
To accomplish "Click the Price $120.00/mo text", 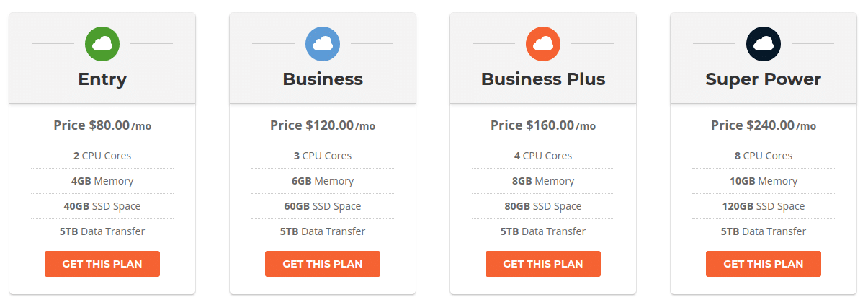I will (x=323, y=125).
